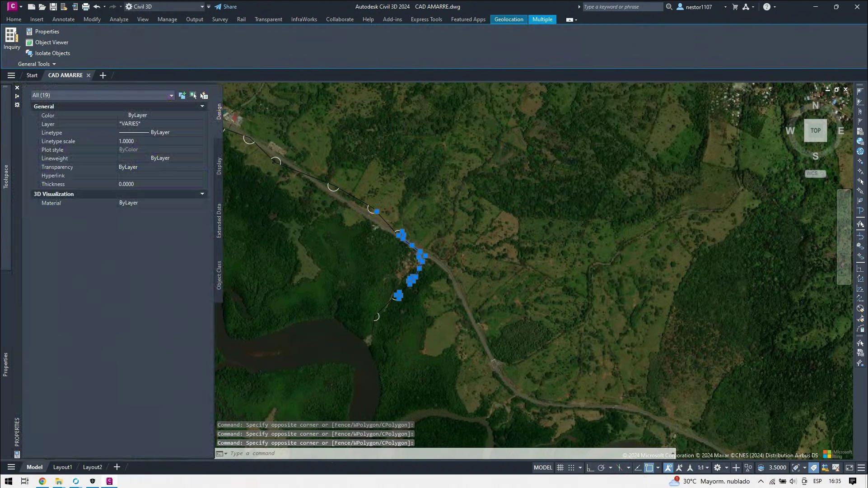Screen dimensions: 868x488
Task: Click Quick Select icon in Properties palette
Action: 204,95
